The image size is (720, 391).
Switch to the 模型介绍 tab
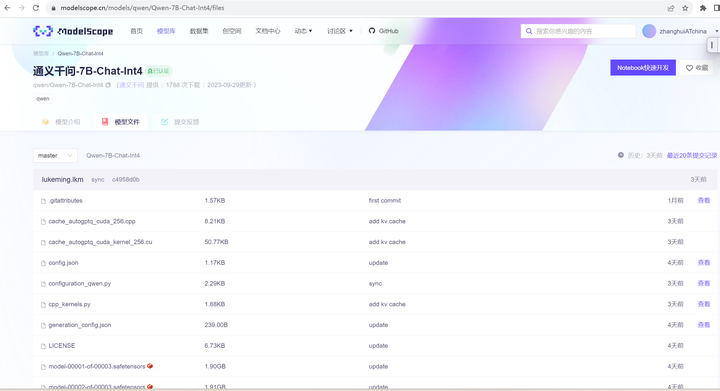[x=62, y=122]
